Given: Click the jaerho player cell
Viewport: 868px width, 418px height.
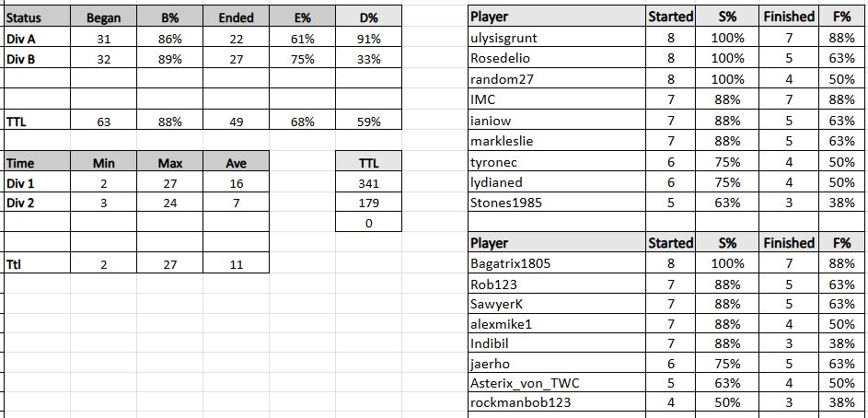Looking at the screenshot, I should click(558, 363).
